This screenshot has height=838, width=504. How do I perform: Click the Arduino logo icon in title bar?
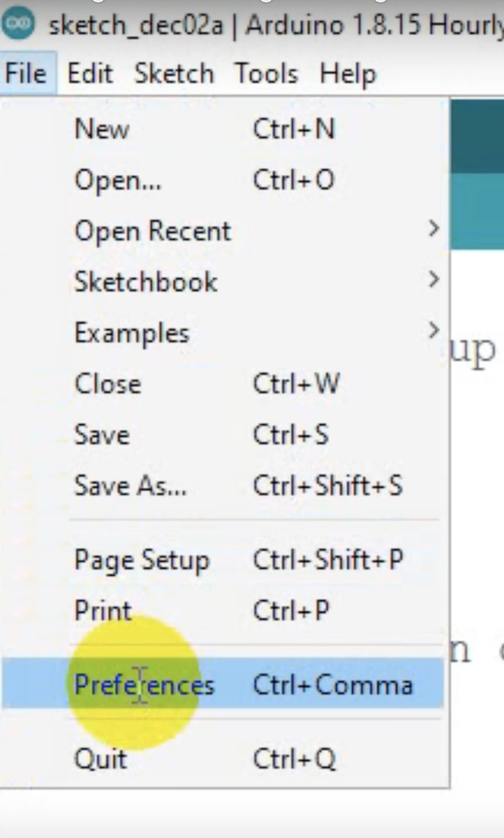[x=18, y=23]
